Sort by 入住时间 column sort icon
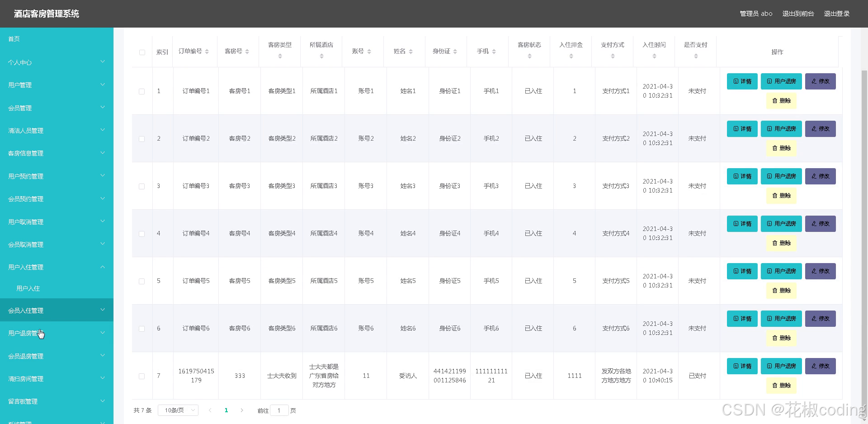 [x=654, y=56]
